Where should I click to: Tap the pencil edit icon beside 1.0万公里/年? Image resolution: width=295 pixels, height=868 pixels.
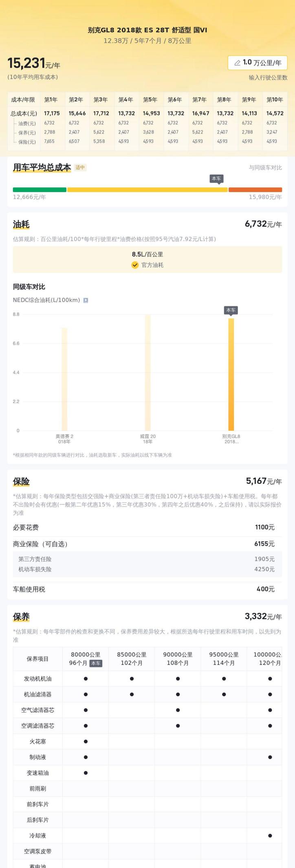coord(237,63)
